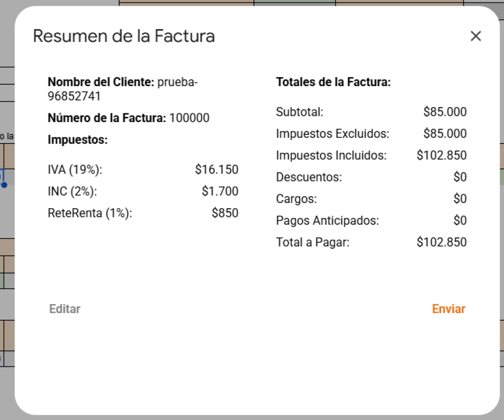Click the INC (2%) tax label
The width and height of the screenshot is (504, 420).
click(x=72, y=191)
